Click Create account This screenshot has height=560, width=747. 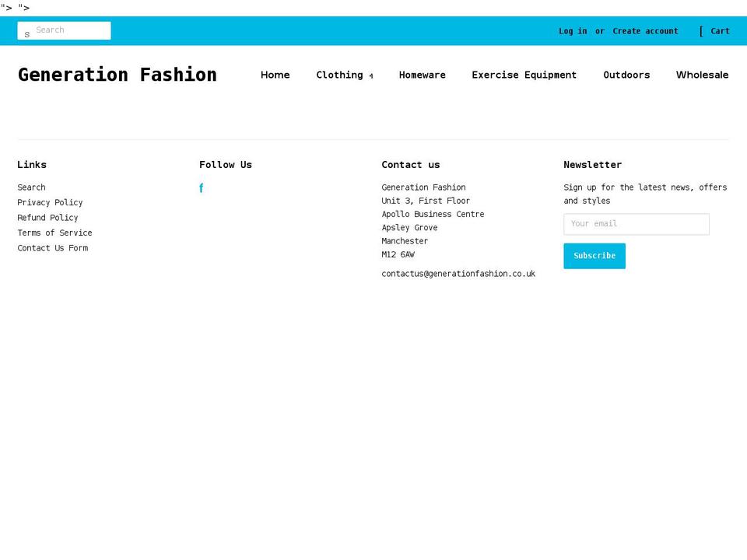tap(645, 31)
